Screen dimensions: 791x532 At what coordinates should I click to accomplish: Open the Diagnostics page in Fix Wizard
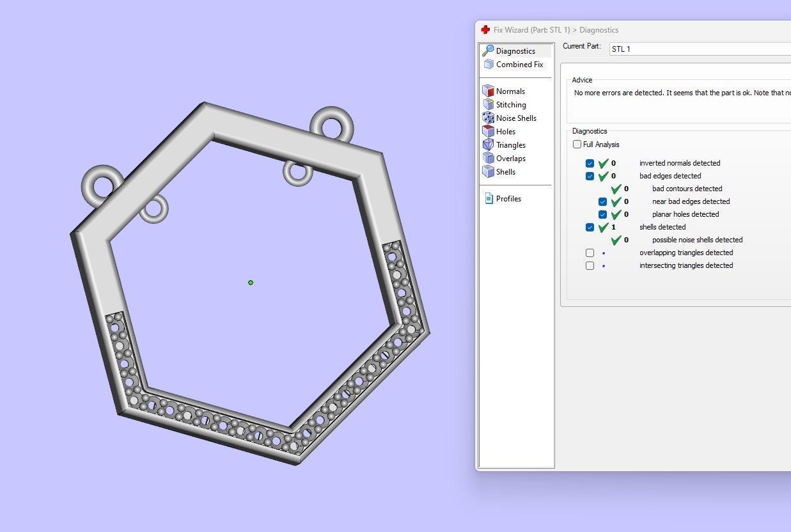click(515, 51)
